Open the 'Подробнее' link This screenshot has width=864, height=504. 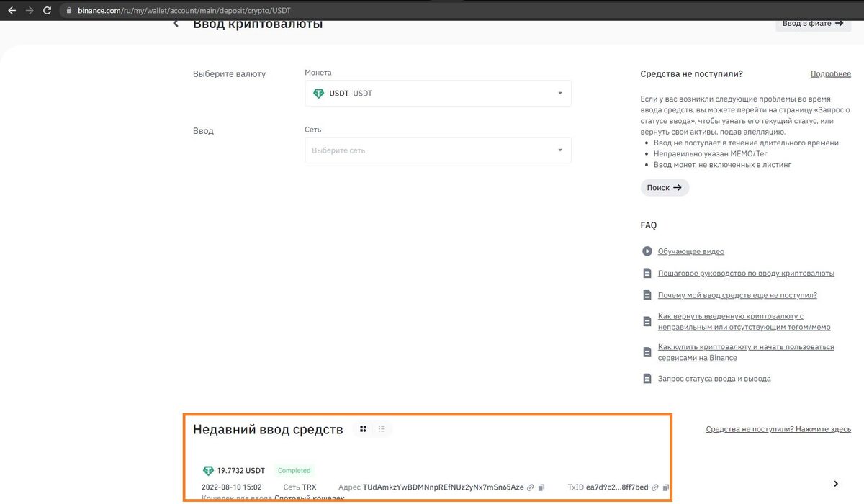831,74
